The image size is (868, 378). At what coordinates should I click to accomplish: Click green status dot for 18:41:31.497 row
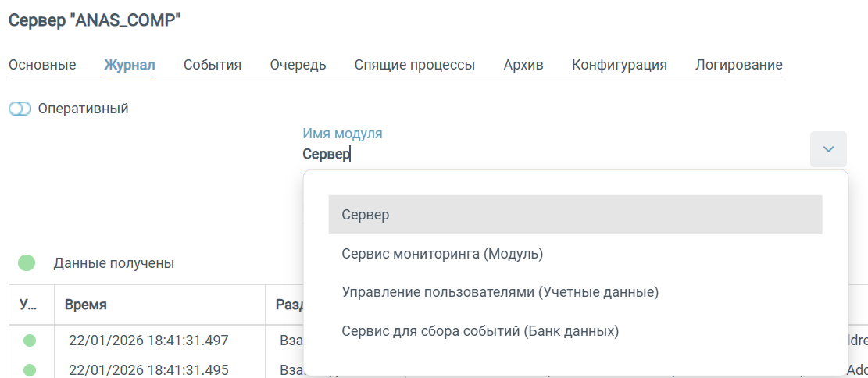30,341
